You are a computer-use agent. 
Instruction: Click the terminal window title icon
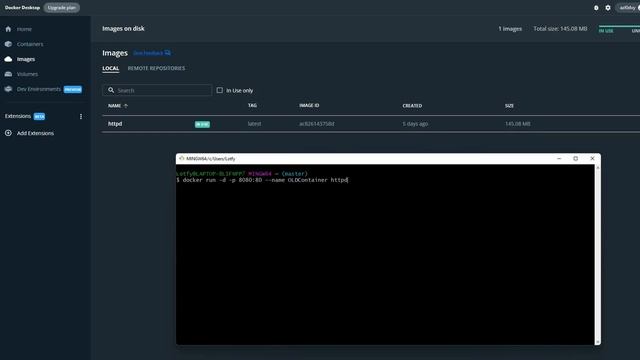(182, 158)
